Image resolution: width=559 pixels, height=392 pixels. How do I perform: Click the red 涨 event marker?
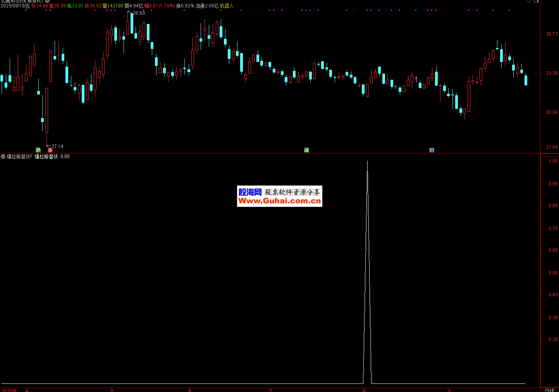[x=50, y=150]
